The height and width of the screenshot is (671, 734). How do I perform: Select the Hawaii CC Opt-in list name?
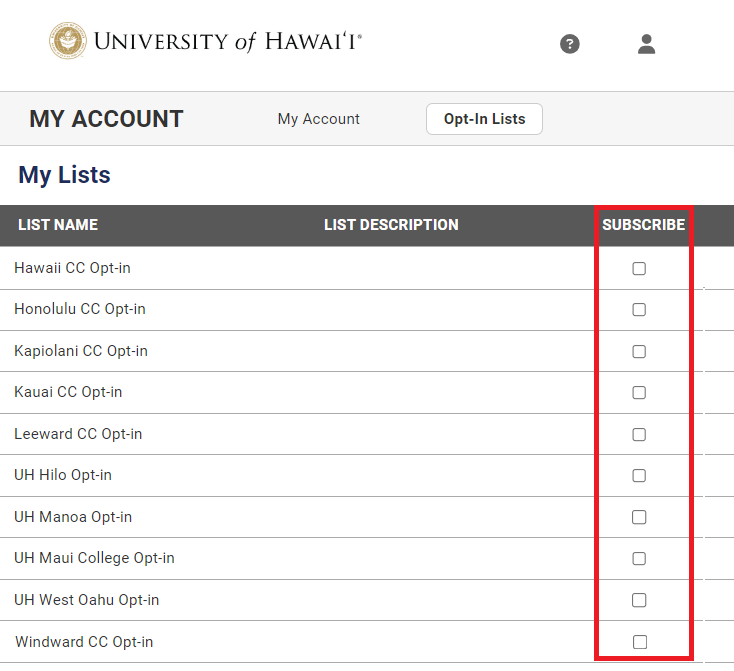click(73, 268)
